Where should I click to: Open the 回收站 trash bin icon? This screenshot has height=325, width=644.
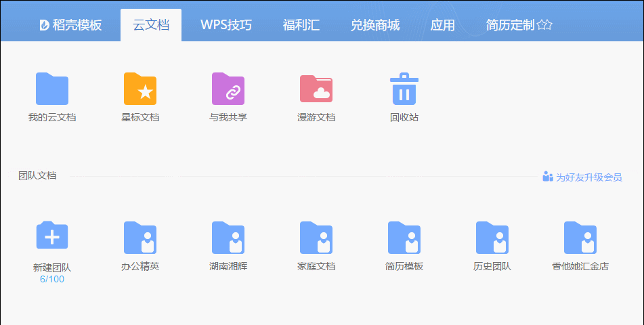(404, 89)
